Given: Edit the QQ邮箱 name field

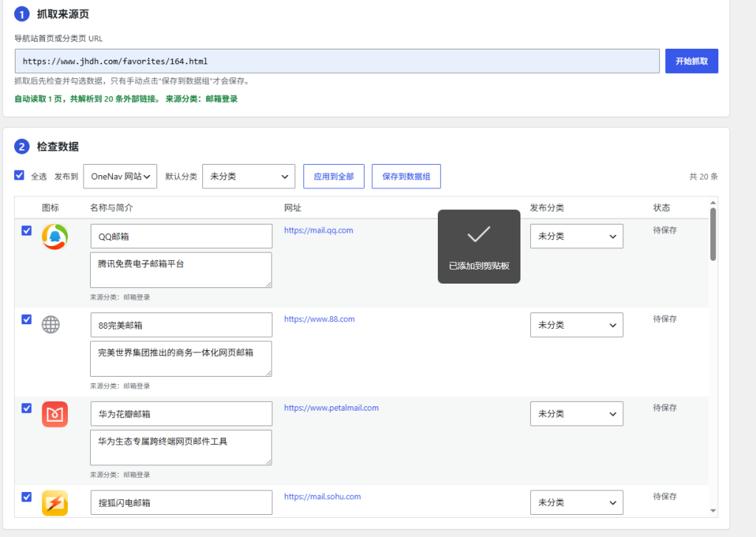Looking at the screenshot, I should coord(182,236).
